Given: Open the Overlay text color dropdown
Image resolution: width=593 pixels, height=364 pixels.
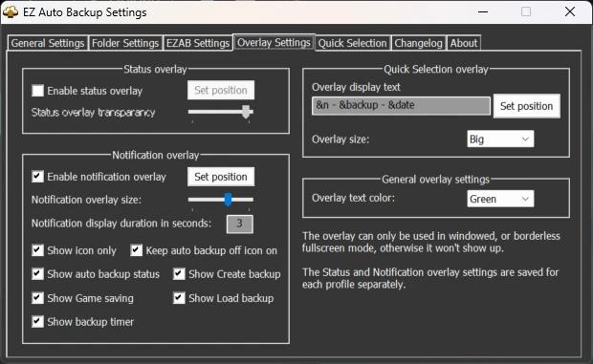Looking at the screenshot, I should [500, 199].
